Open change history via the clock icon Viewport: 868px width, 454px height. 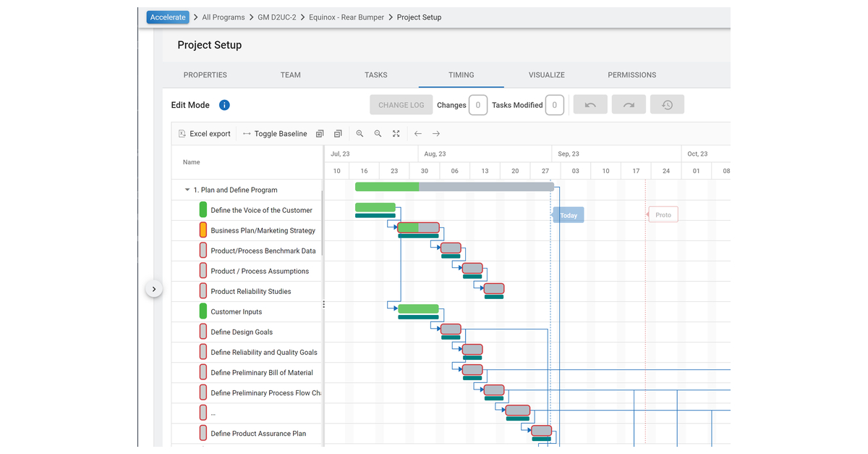(666, 104)
